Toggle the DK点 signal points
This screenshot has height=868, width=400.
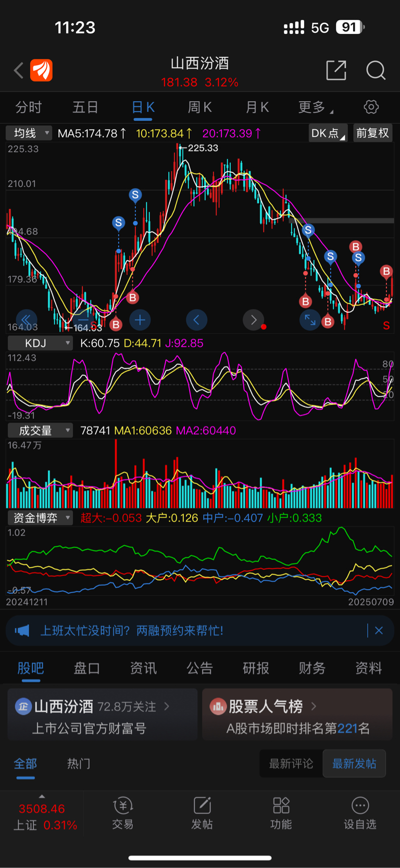click(x=328, y=133)
